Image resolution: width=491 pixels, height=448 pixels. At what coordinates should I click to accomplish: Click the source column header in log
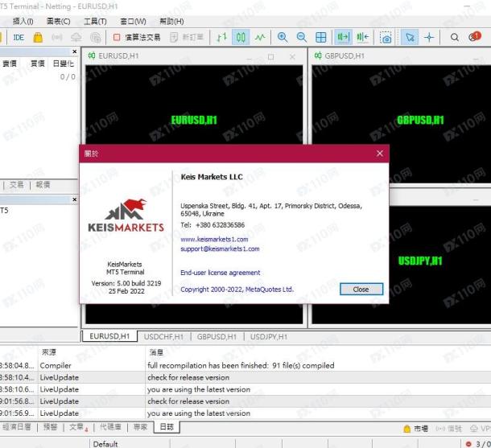(x=49, y=352)
